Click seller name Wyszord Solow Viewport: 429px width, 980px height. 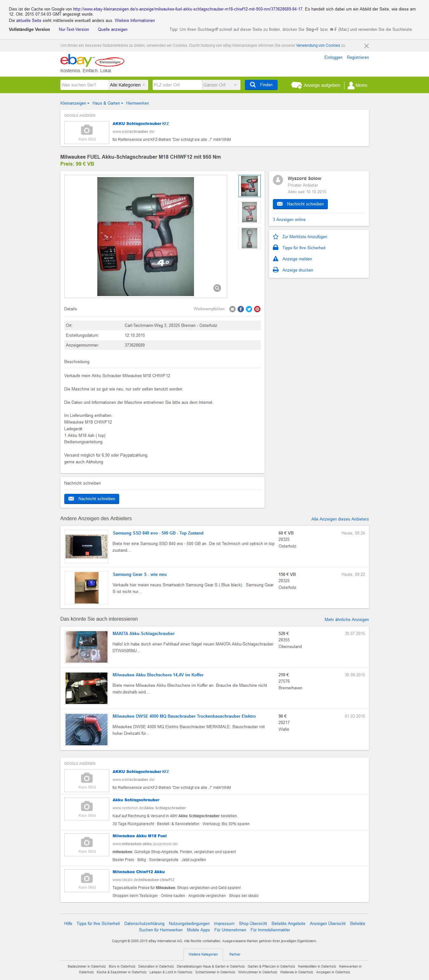(x=304, y=178)
